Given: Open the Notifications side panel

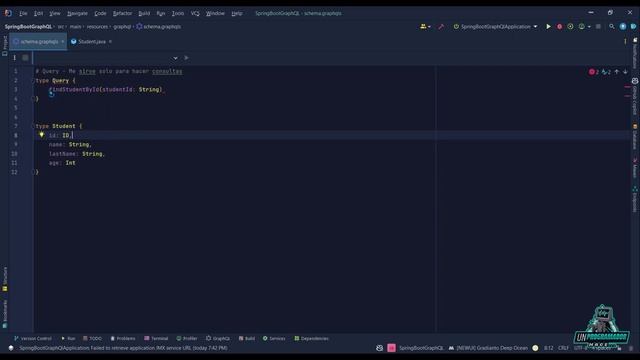Looking at the screenshot, I should 635,53.
